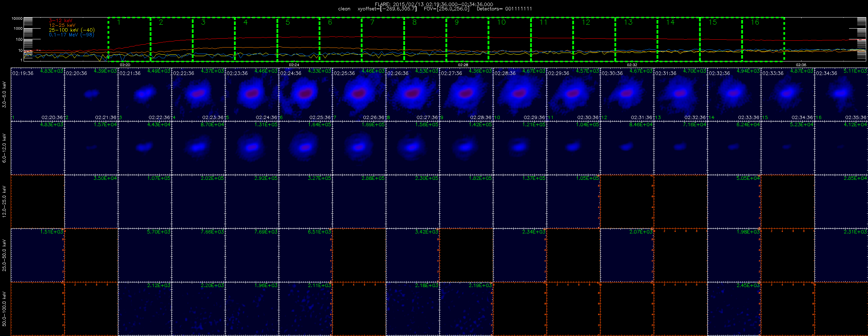Select 25.0-50.0 keV image with peak 7.69E+03

(252, 255)
